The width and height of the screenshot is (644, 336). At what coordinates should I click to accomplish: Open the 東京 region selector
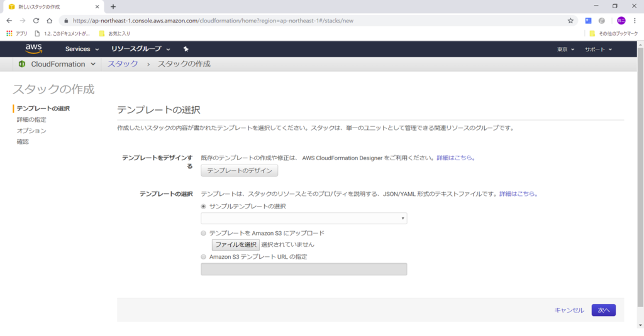tap(565, 49)
